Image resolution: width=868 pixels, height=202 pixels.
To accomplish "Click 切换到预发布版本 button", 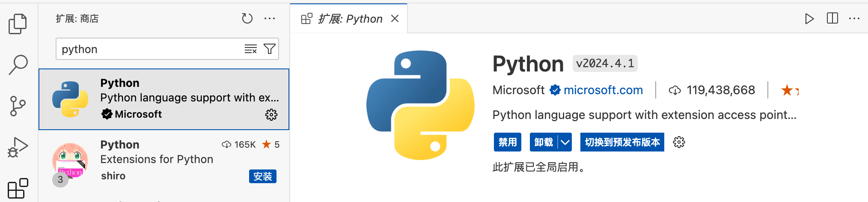I will tap(622, 142).
